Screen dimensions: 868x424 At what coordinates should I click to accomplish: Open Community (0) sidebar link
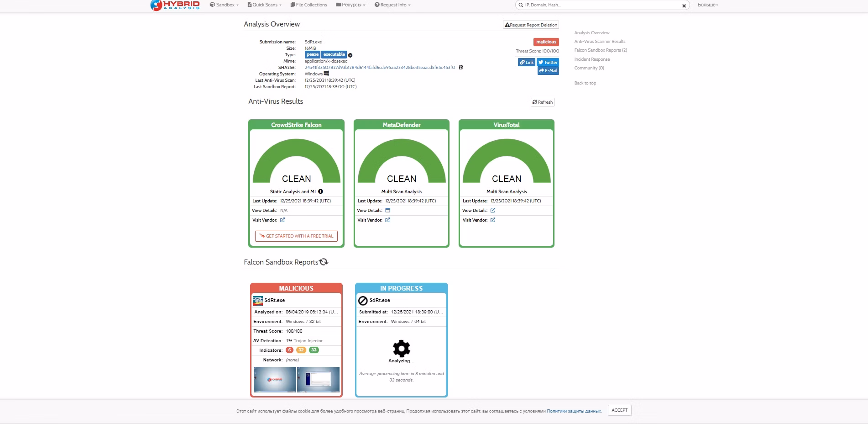[x=589, y=68]
